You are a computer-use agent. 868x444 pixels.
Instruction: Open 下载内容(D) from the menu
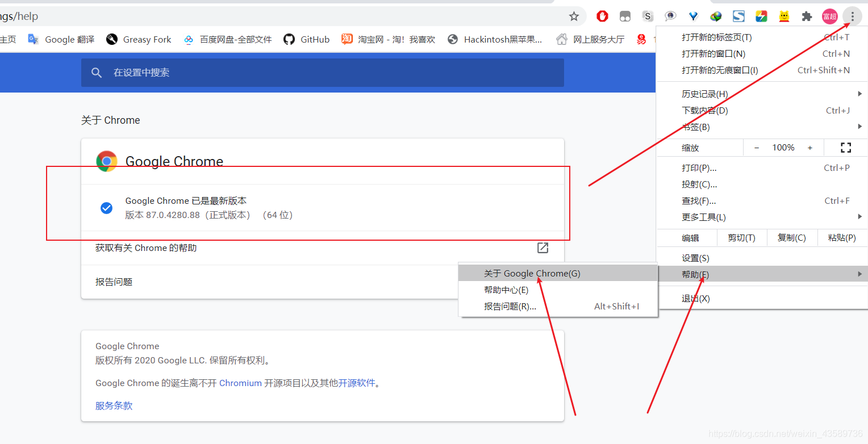(762, 110)
